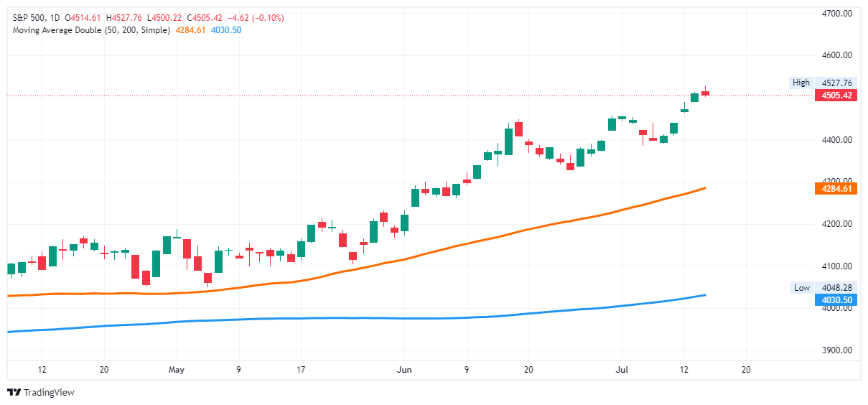Select the Jul label on time axis
The image size is (868, 405).
[x=622, y=370]
